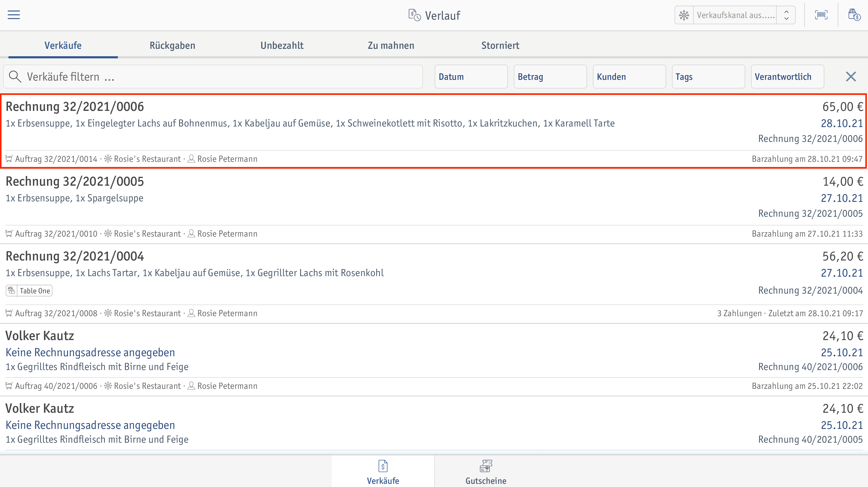Open the Verantwortlich filter
This screenshot has height=487, width=868.
tap(788, 77)
